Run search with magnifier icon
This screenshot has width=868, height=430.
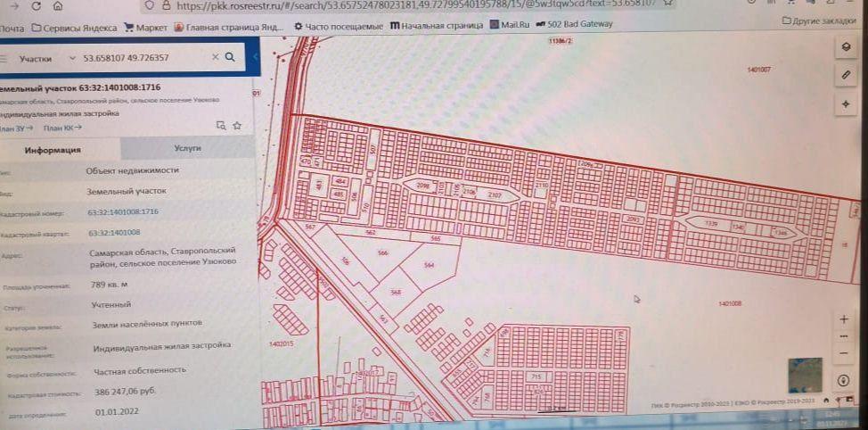click(x=230, y=57)
